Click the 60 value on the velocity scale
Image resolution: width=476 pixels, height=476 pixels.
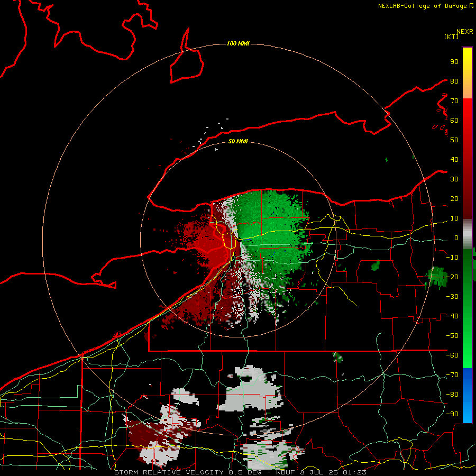point(454,120)
